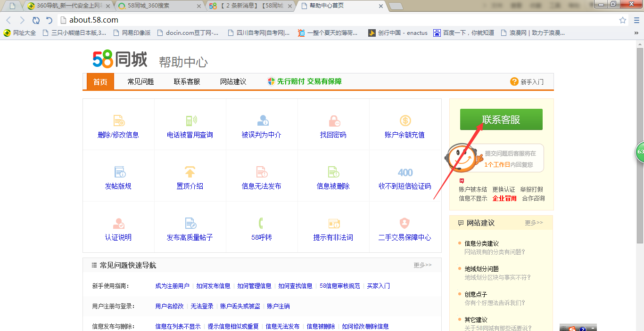This screenshot has width=644, height=331.
Task: Open the 常见问题 navigation tab
Action: coord(140,81)
